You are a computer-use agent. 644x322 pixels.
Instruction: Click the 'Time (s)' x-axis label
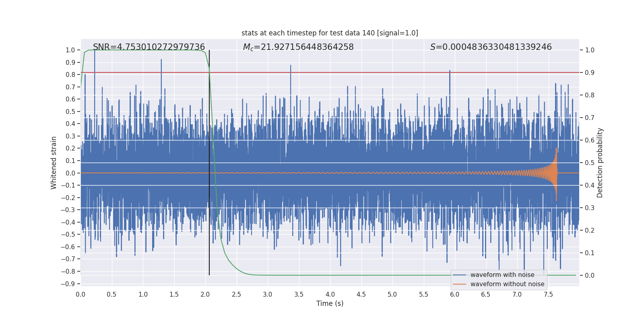330,303
